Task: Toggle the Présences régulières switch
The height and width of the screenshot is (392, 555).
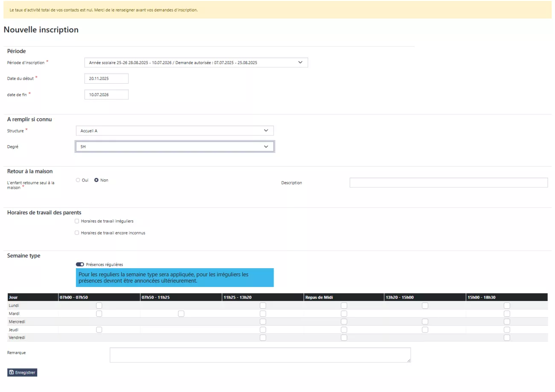Action: point(80,264)
